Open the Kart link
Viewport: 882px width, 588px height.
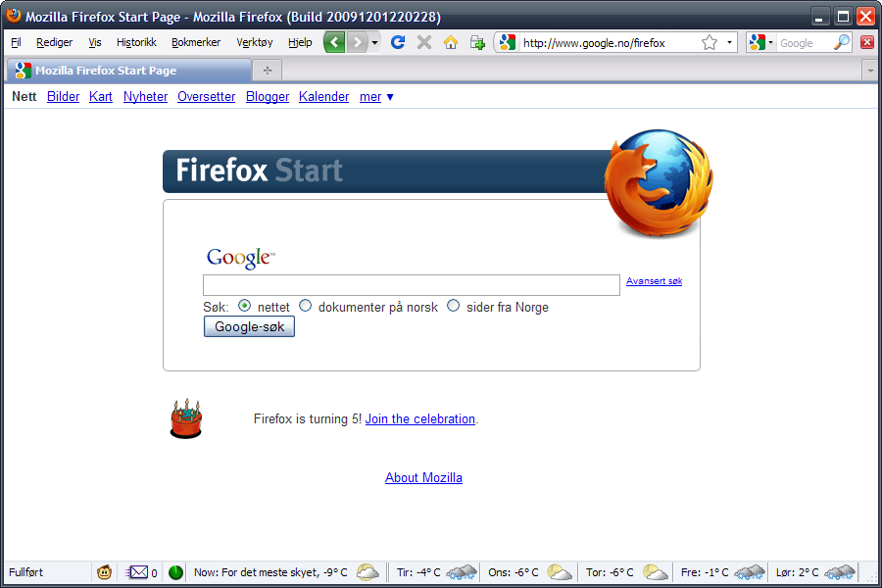pyautogui.click(x=101, y=97)
